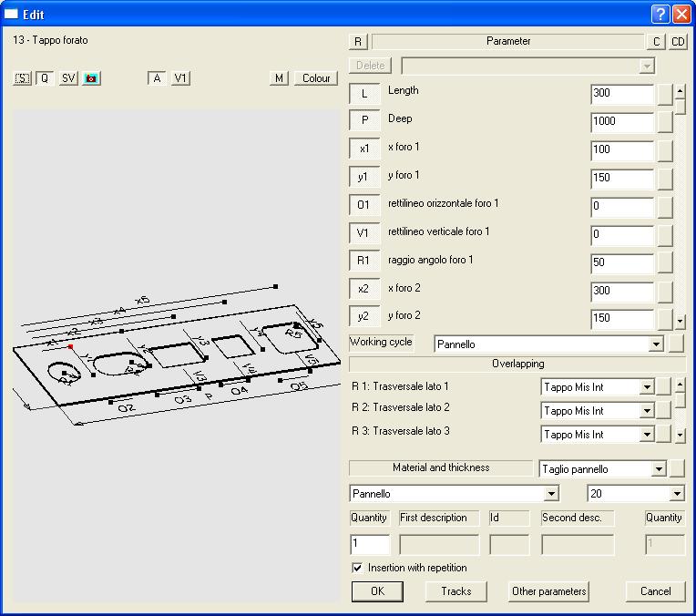Open the Taglio pannello dropdown
The height and width of the screenshot is (616, 696).
pos(659,469)
